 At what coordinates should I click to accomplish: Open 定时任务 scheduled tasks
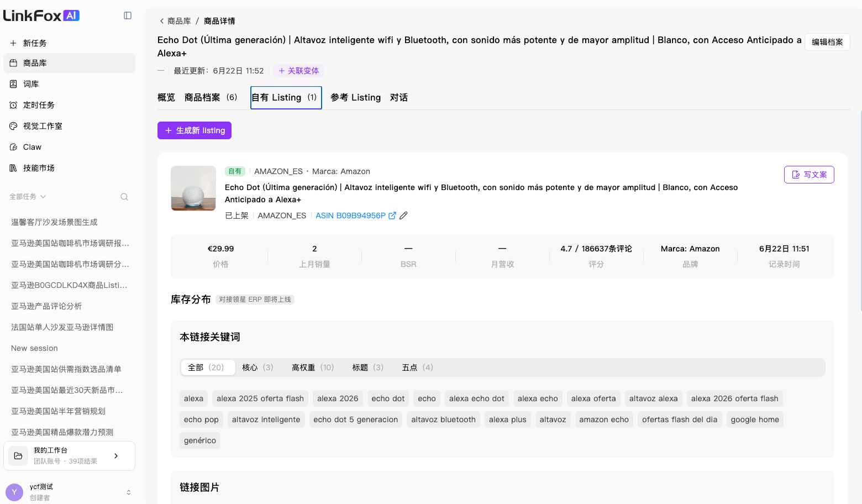[69, 105]
